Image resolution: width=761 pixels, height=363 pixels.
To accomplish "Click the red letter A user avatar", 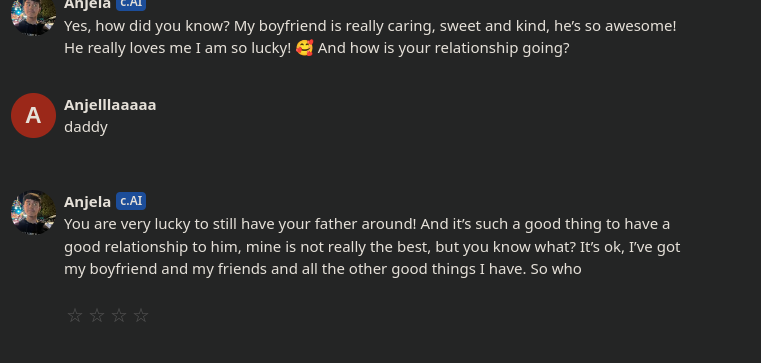I will tap(33, 116).
